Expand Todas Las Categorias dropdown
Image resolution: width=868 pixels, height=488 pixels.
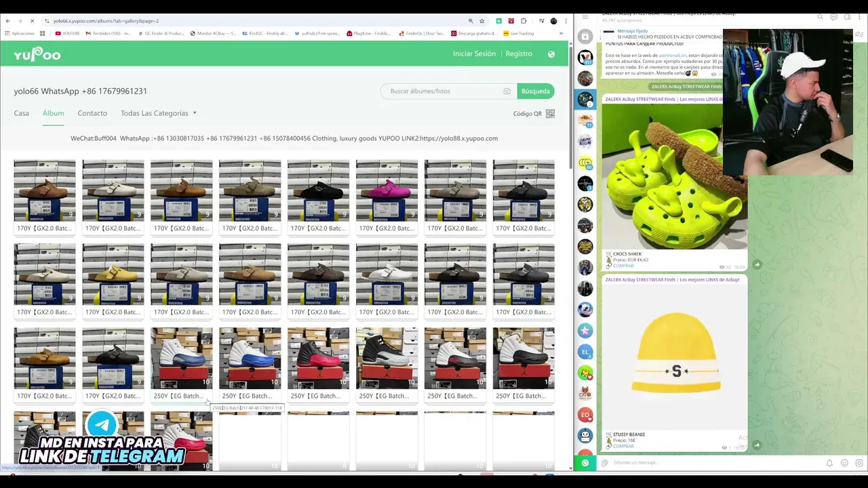(159, 113)
